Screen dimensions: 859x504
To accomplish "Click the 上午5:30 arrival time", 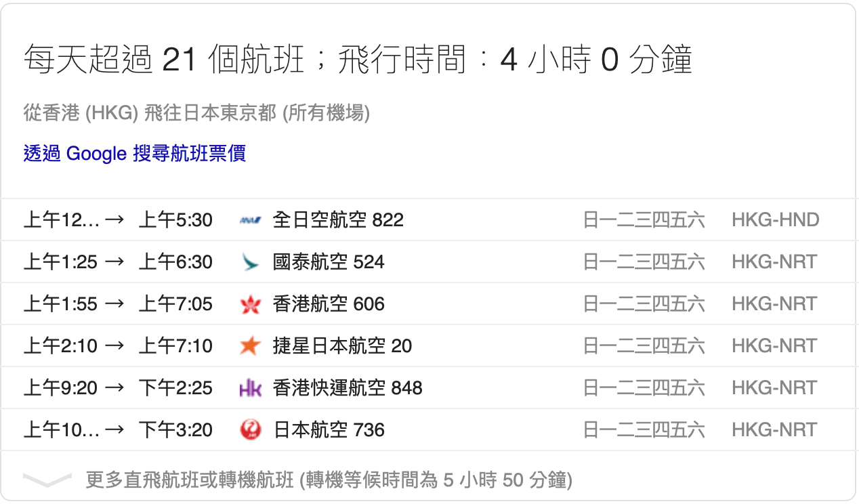I will point(175,220).
